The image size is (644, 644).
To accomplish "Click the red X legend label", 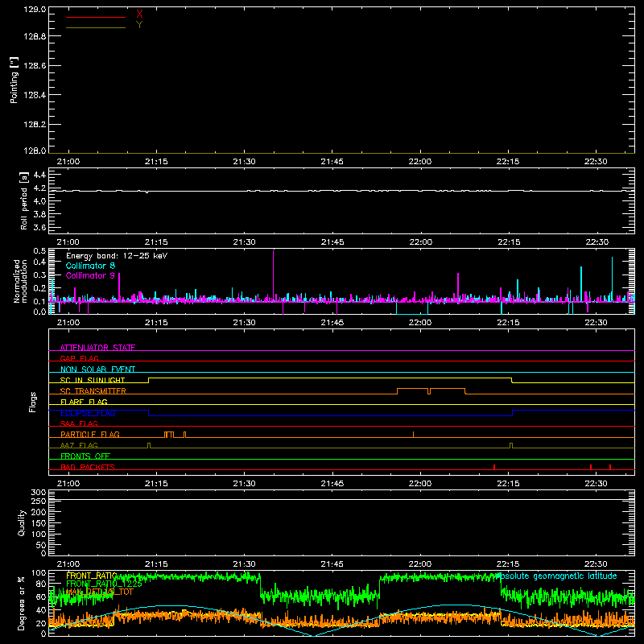I will (x=139, y=14).
